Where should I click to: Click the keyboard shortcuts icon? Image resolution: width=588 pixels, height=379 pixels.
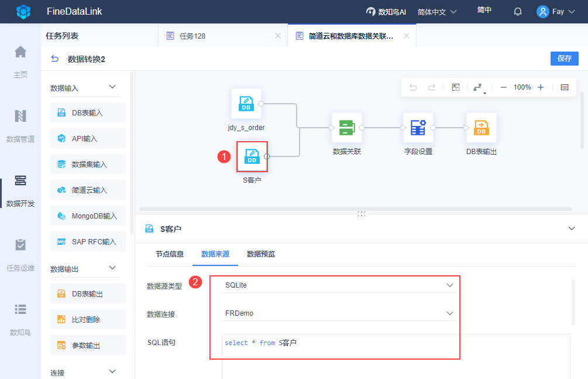pos(565,87)
